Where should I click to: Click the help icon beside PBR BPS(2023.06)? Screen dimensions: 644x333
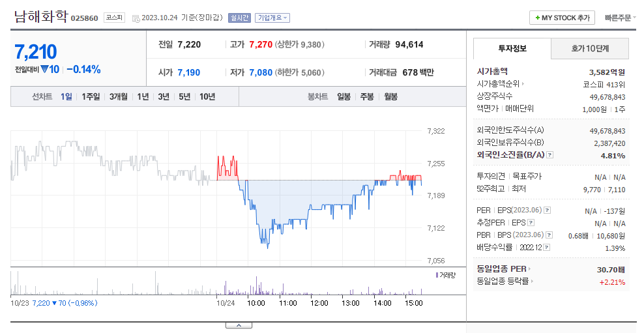(549, 235)
